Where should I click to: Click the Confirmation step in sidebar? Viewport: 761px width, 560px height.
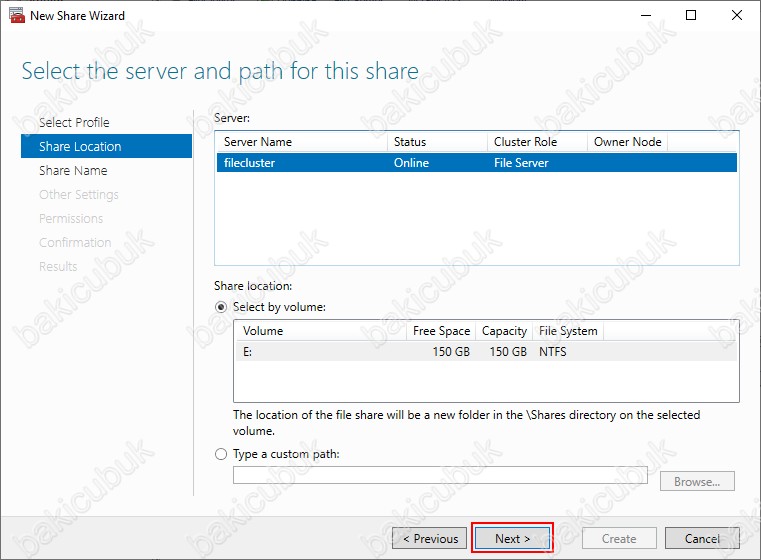[75, 242]
